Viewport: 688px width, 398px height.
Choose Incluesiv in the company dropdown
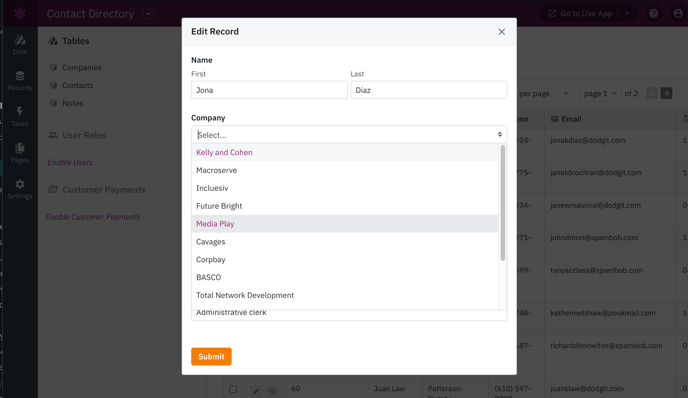pos(345,188)
